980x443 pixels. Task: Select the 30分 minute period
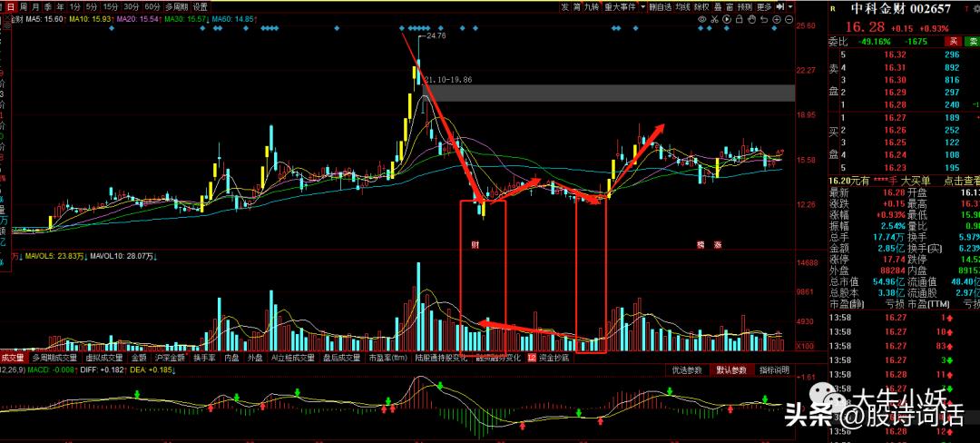point(132,7)
